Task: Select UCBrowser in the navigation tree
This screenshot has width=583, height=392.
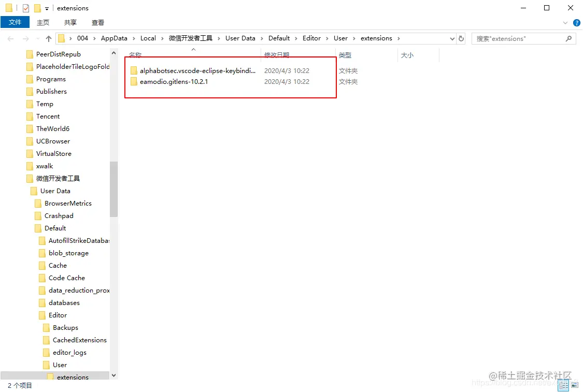Action: coord(53,141)
